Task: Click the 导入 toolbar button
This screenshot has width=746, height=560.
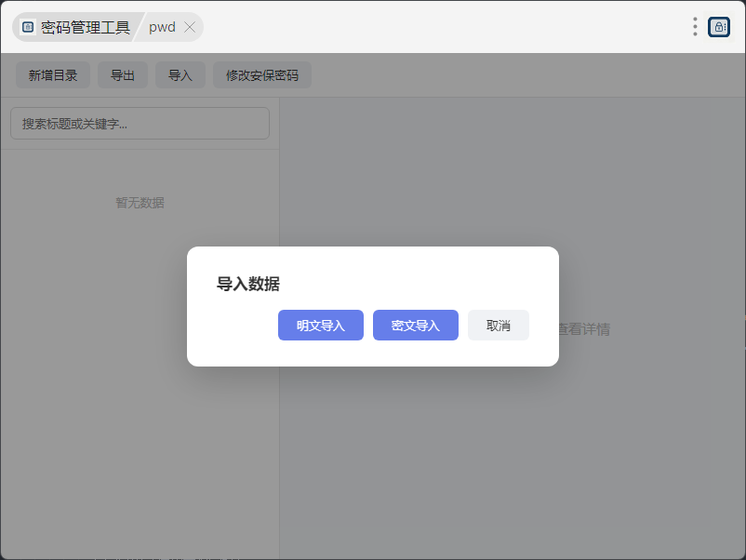Action: click(x=180, y=75)
